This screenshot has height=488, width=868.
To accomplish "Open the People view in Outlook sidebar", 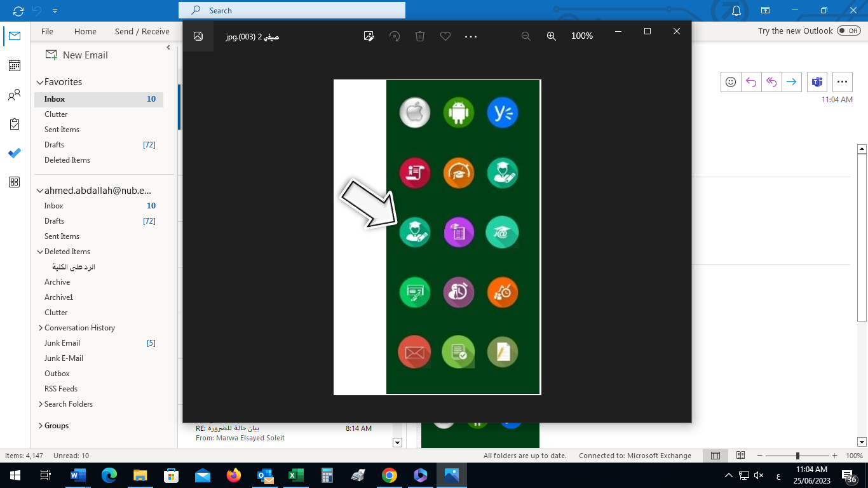I will point(14,95).
